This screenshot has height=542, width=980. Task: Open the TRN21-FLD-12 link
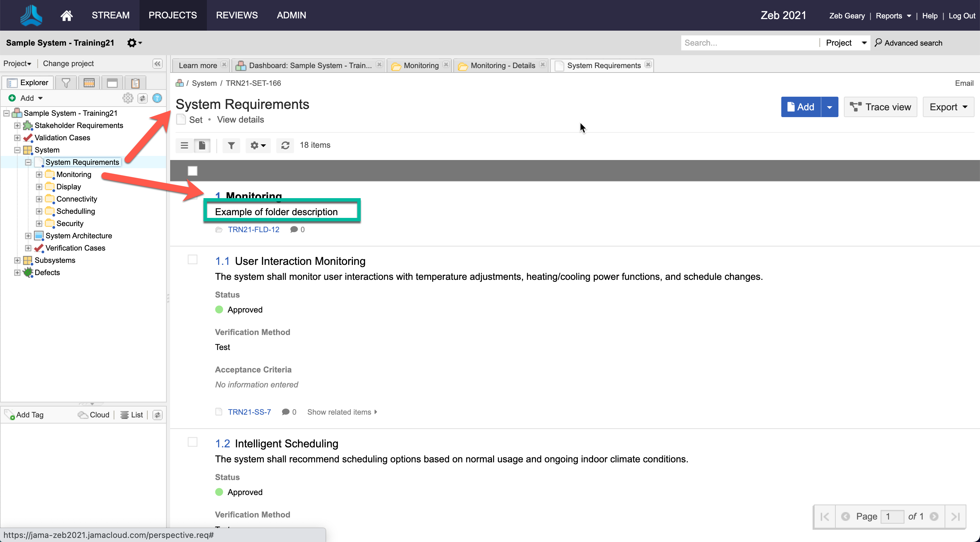click(254, 229)
